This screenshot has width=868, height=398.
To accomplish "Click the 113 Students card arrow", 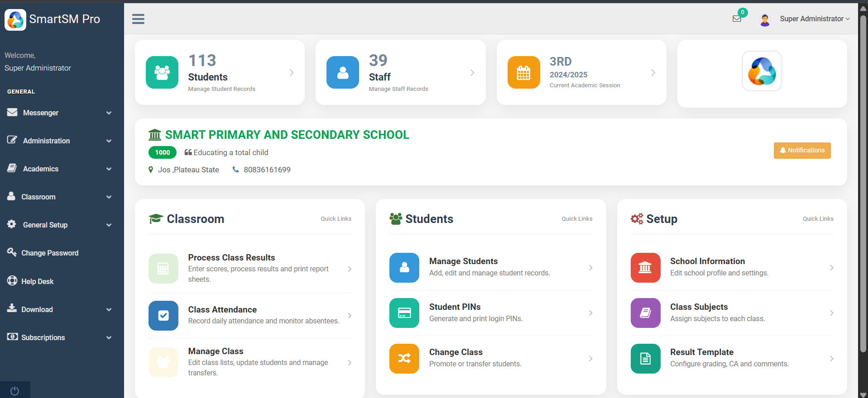I will [292, 72].
